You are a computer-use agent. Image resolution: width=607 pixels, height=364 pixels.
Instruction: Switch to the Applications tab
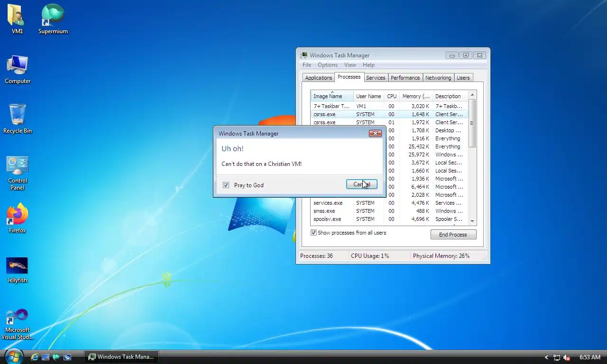point(319,78)
